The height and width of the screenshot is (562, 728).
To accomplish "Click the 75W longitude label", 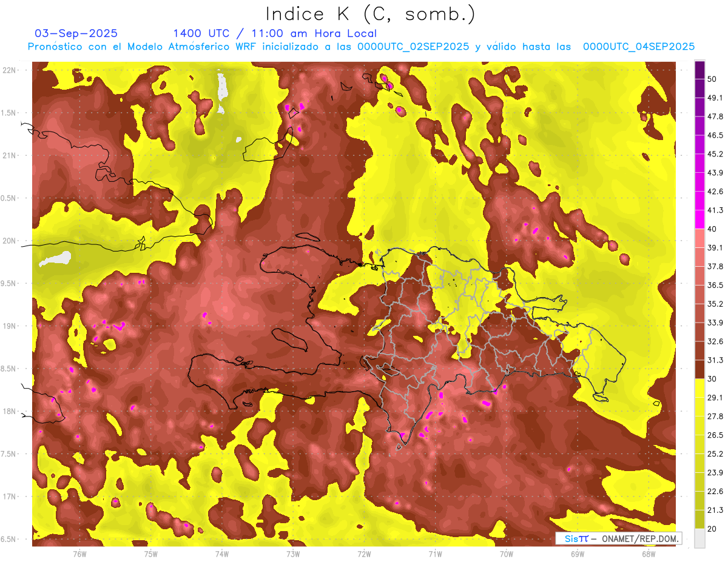I will click(151, 554).
